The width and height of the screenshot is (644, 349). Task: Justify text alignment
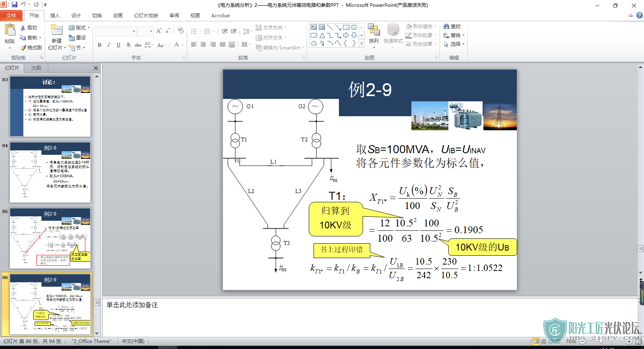pyautogui.click(x=223, y=45)
